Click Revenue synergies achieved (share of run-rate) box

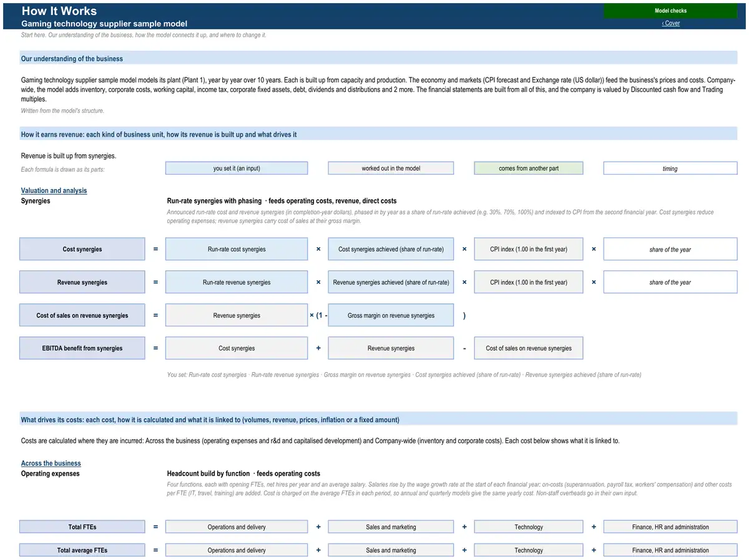coord(391,282)
